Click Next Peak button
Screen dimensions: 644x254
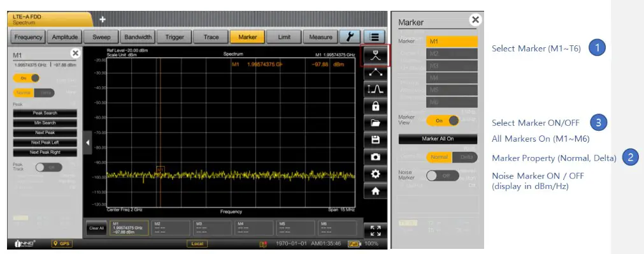45,133
